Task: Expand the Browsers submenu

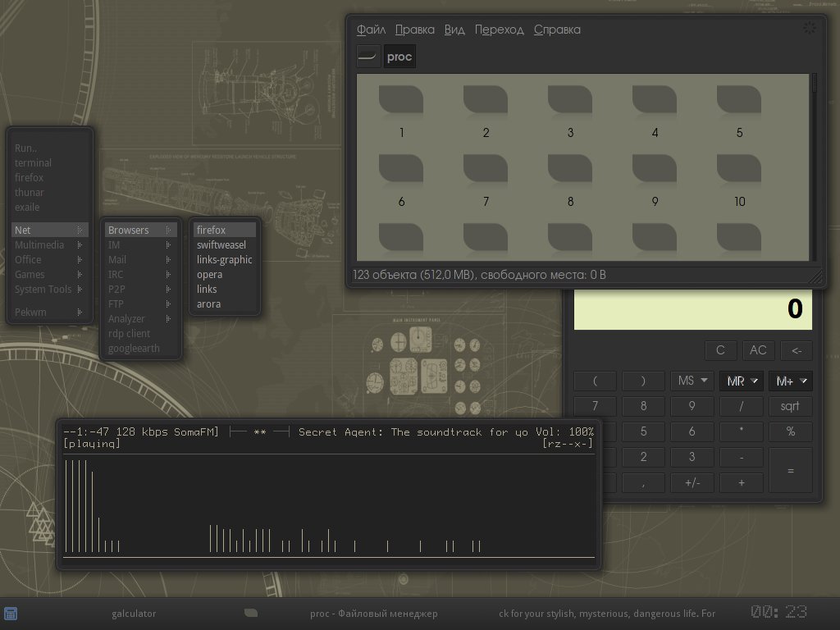Action: coord(140,230)
